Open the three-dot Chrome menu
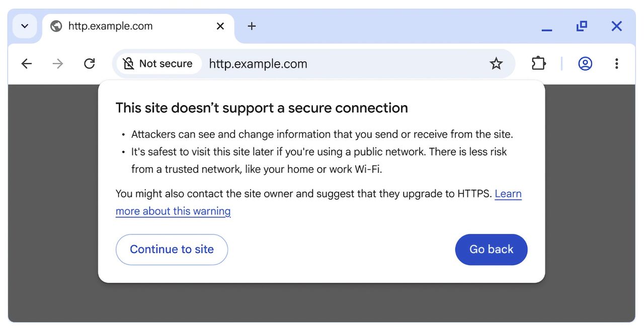The height and width of the screenshot is (329, 644). [x=616, y=63]
